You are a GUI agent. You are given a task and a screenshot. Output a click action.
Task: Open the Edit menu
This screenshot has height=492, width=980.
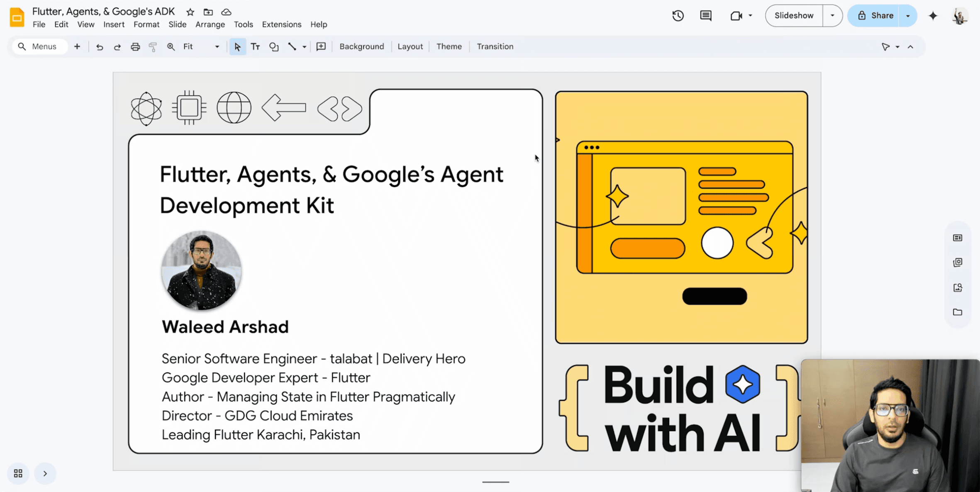(x=61, y=24)
